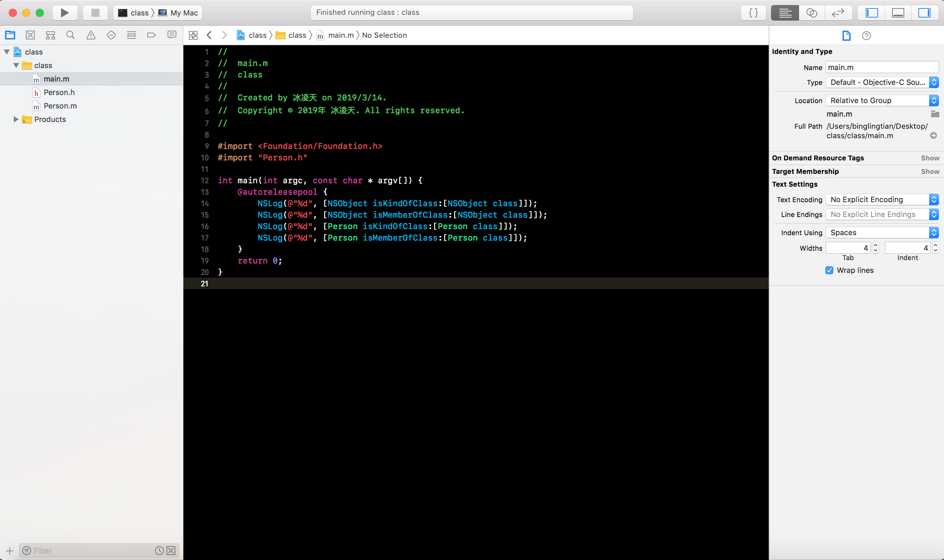Open the Breakpoint navigator icon
Image resolution: width=944 pixels, height=560 pixels.
(151, 35)
